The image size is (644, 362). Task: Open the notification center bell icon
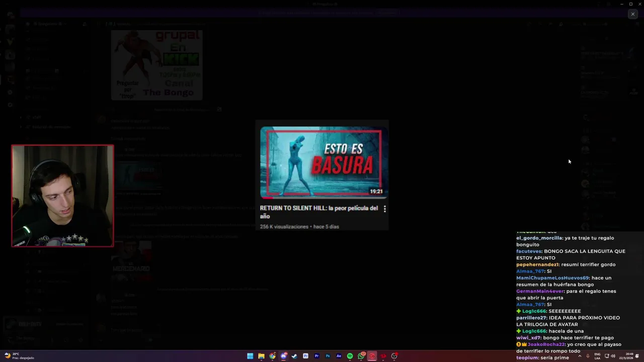[x=637, y=356]
